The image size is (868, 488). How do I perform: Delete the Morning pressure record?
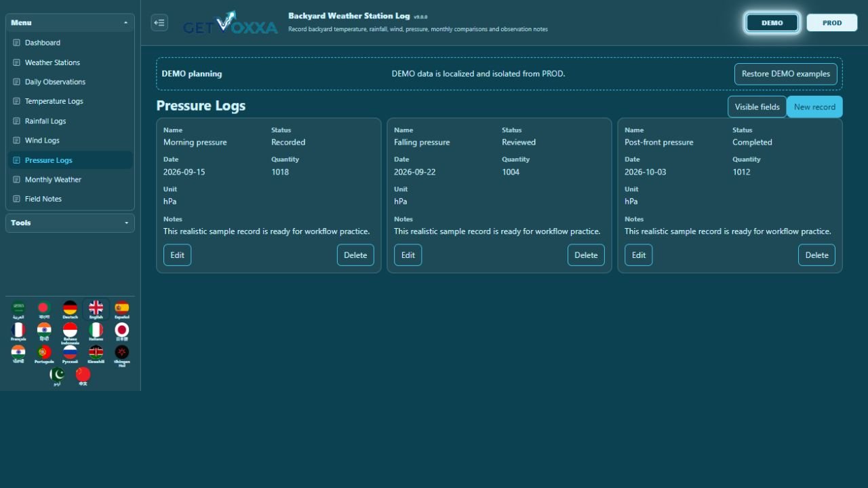(x=355, y=255)
